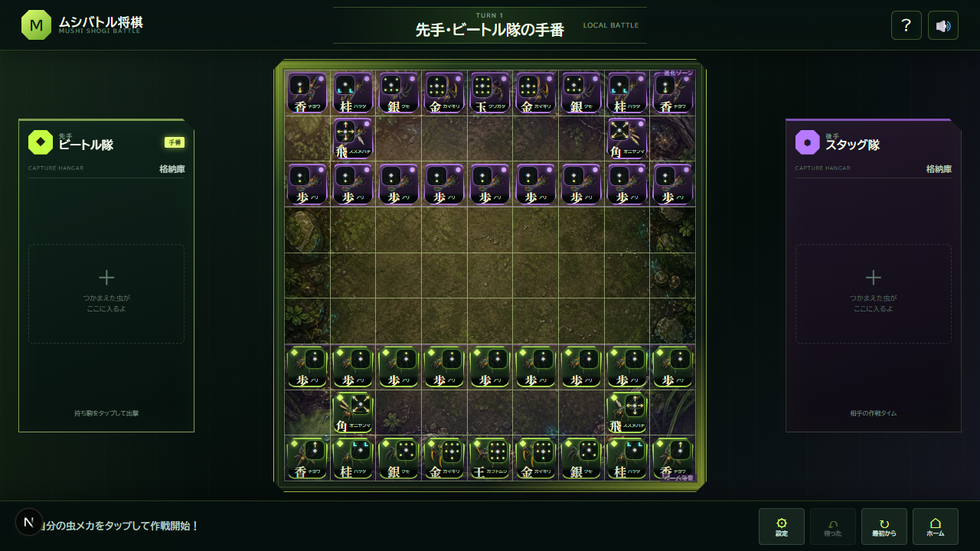The width and height of the screenshot is (980, 551).
Task: Select the purple Stag team king piece
Action: 490,93
